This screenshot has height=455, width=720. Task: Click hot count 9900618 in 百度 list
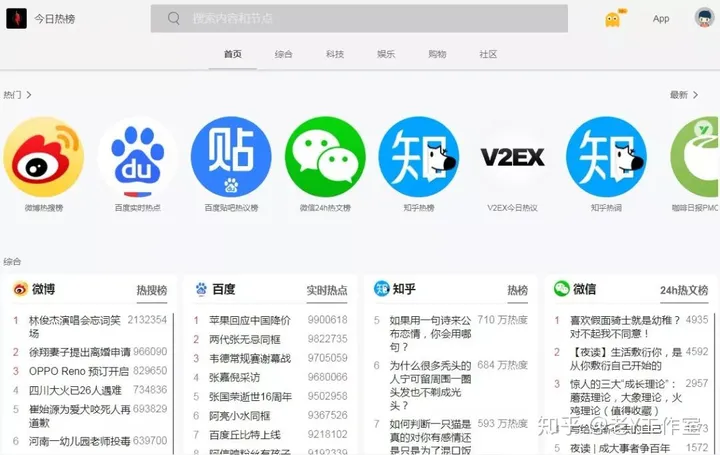(327, 320)
